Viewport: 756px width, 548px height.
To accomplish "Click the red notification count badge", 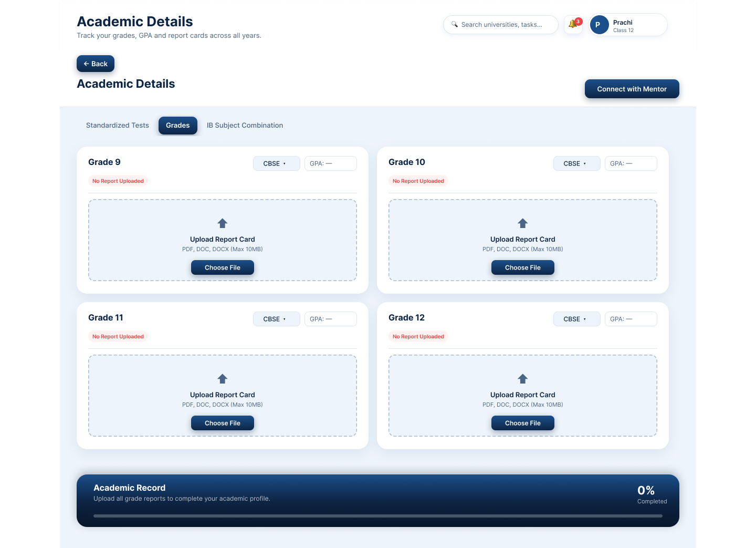I will pos(579,22).
